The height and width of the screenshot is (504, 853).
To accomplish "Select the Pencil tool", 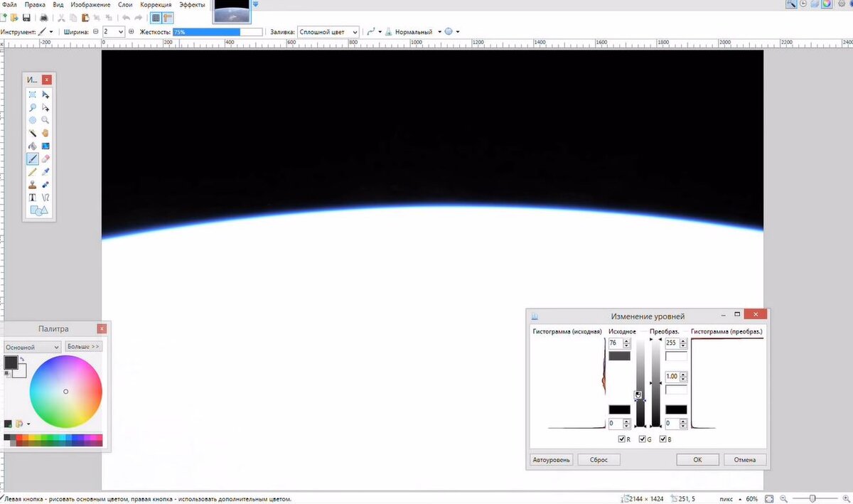I will 33,172.
